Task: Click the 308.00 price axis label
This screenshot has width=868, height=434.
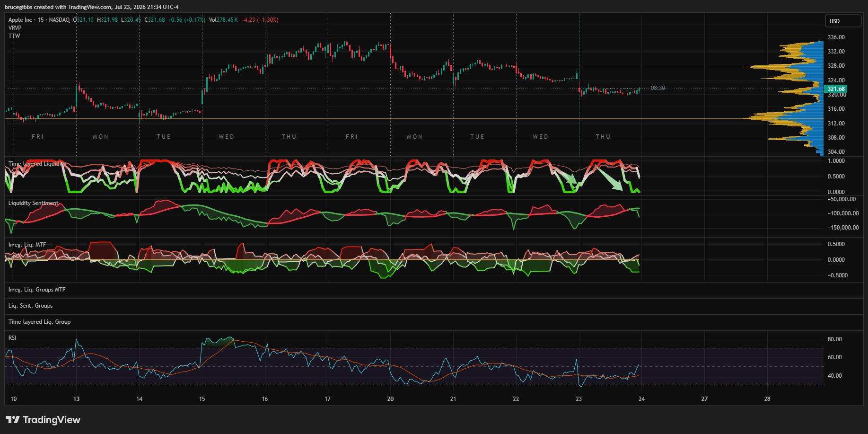Action: coord(836,138)
